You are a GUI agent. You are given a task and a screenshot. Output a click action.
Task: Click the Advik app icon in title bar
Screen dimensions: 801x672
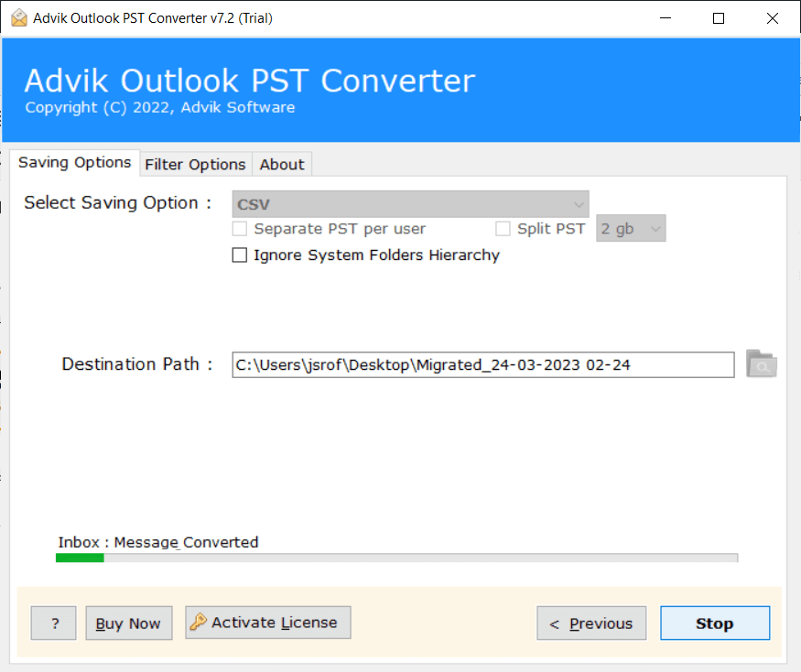[19, 17]
